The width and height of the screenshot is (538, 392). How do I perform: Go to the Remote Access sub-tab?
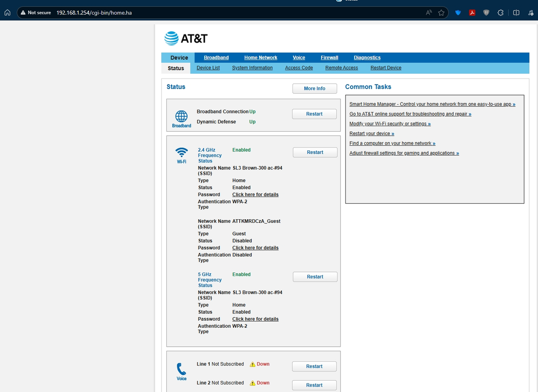pos(342,68)
